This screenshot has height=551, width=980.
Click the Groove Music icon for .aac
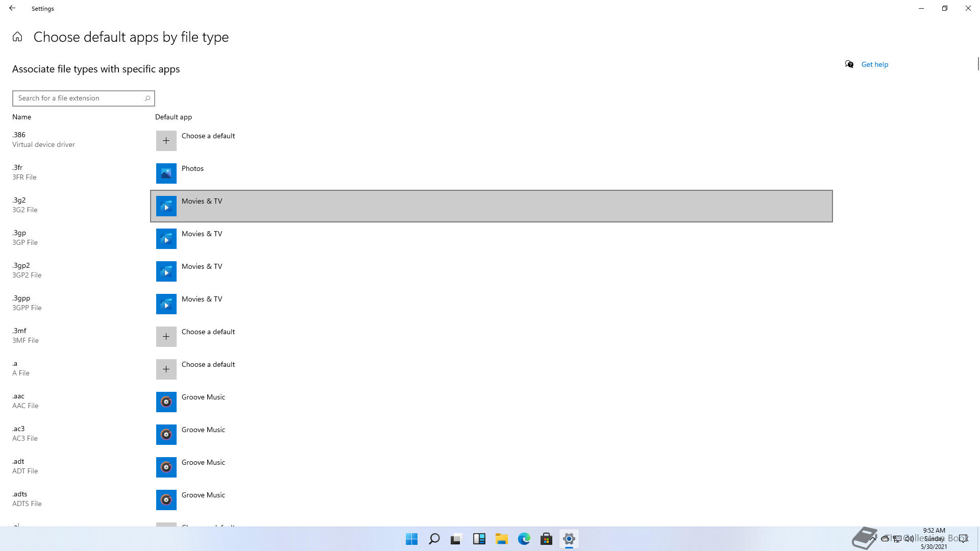coord(166,402)
